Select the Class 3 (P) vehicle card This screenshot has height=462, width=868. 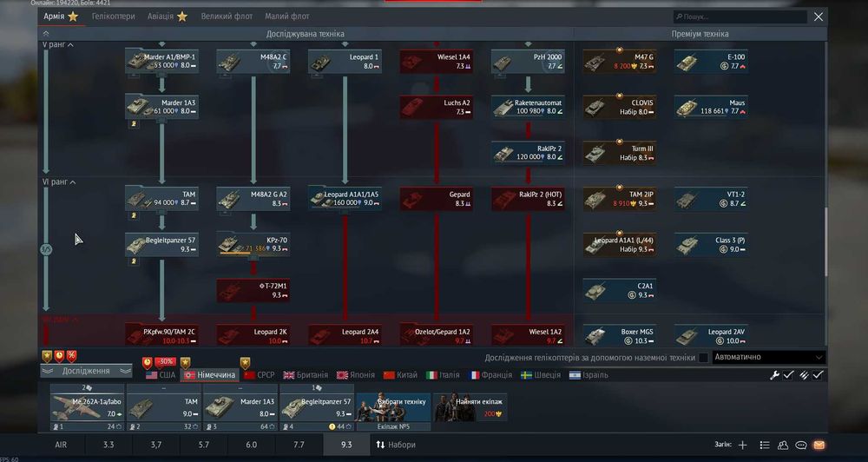712,244
